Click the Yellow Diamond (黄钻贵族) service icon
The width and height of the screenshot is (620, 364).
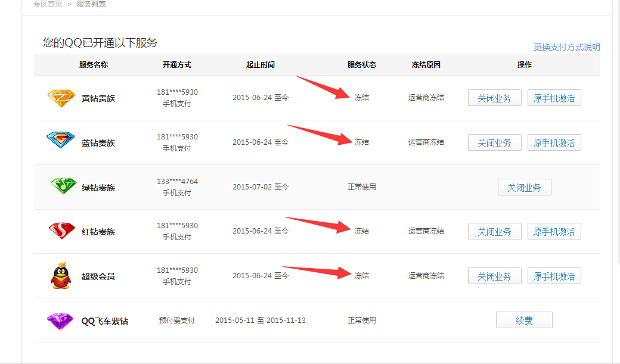pos(60,98)
